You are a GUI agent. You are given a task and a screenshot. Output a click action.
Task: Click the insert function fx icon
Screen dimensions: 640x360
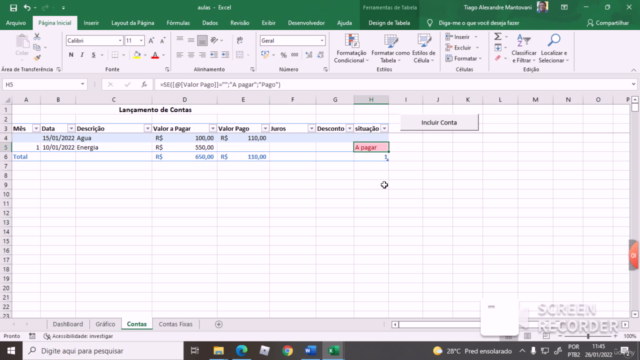pos(144,84)
